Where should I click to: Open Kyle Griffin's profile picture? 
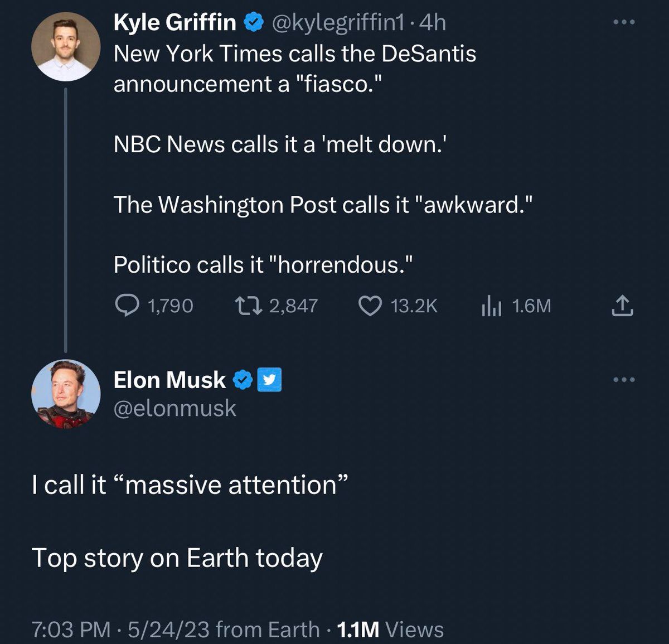(x=66, y=46)
